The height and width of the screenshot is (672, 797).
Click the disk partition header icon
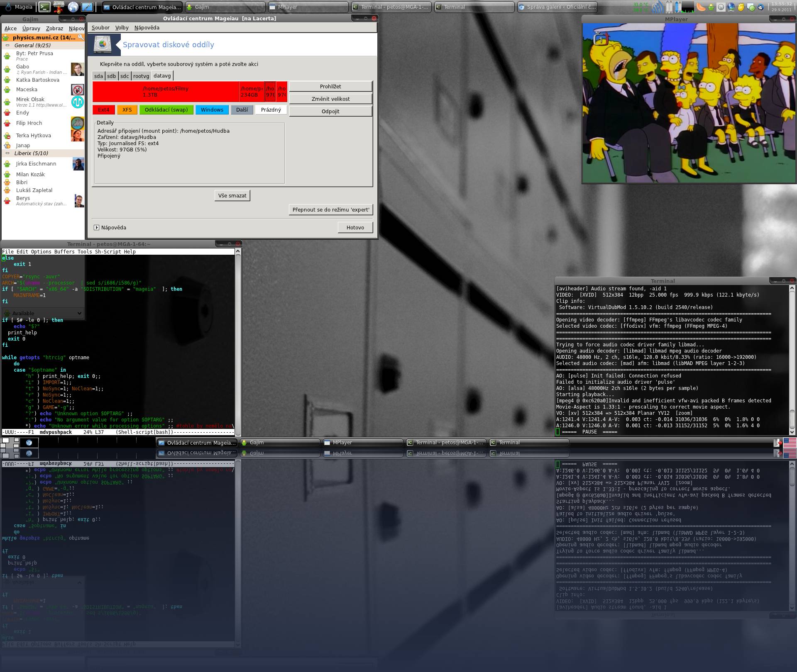[103, 44]
